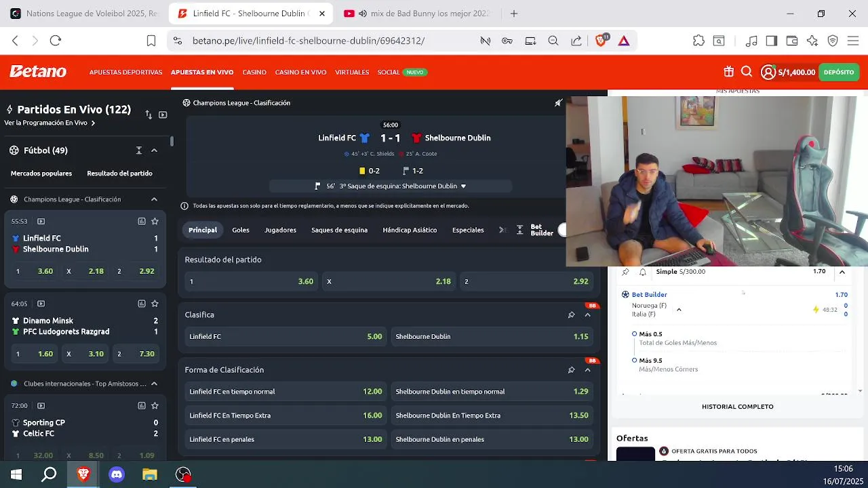
Task: Go to Virtuales section
Action: (352, 72)
